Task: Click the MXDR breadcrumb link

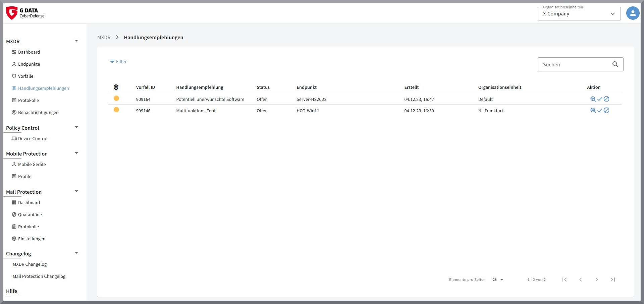Action: click(104, 37)
